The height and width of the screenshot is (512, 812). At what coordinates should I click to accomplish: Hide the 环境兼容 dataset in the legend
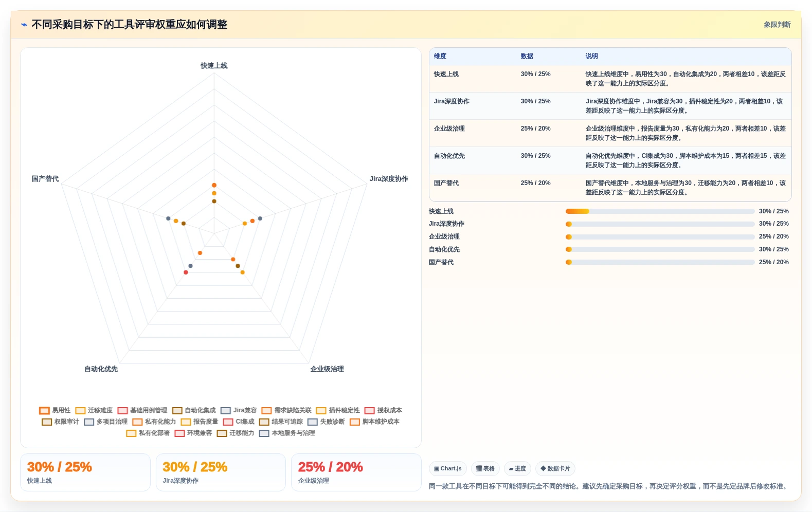point(193,433)
